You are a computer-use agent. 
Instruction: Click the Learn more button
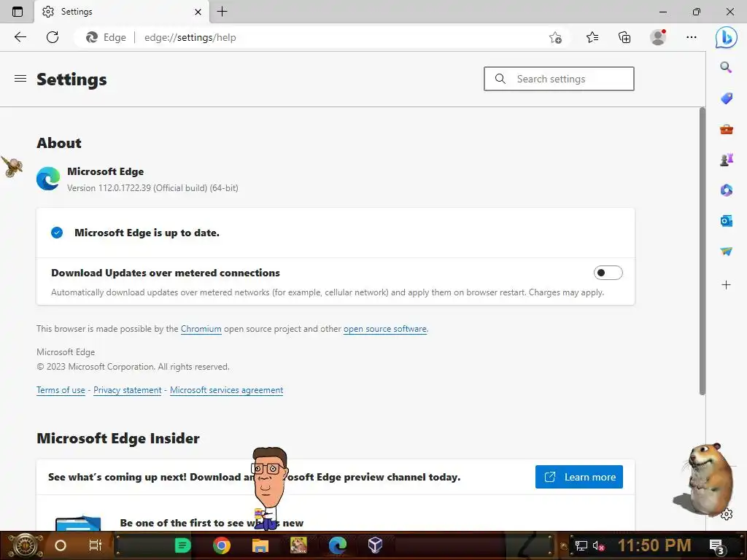578,477
